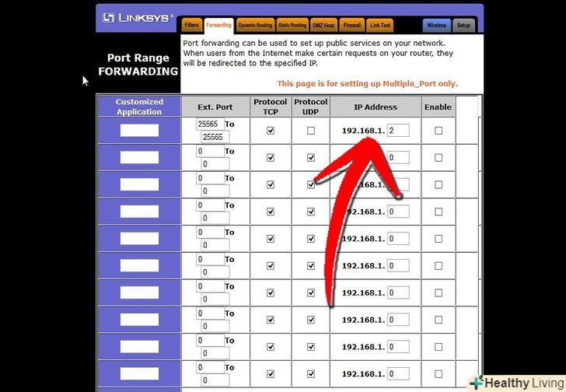Image resolution: width=566 pixels, height=392 pixels.
Task: Toggle Protocol UDP checkbox in the fifth row
Action: [311, 239]
